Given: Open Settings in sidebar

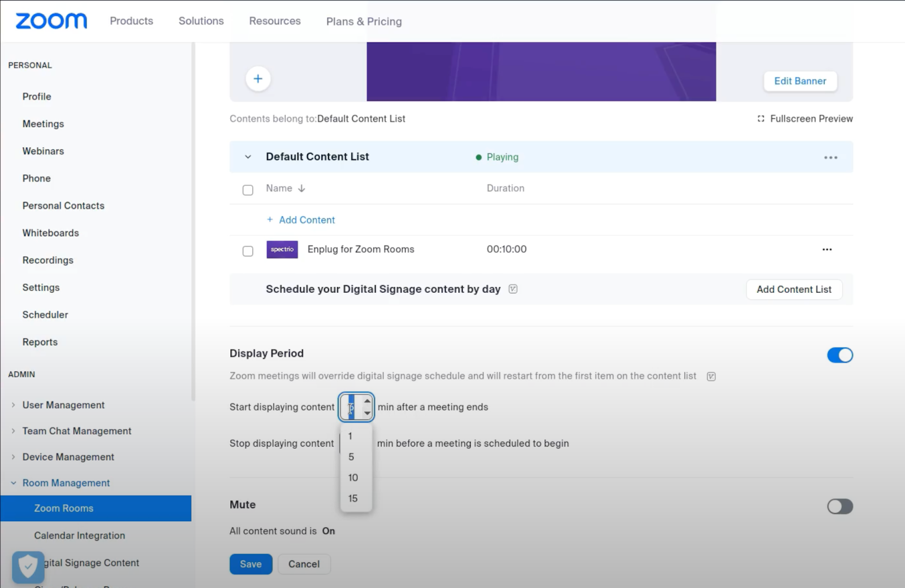Looking at the screenshot, I should (x=41, y=287).
